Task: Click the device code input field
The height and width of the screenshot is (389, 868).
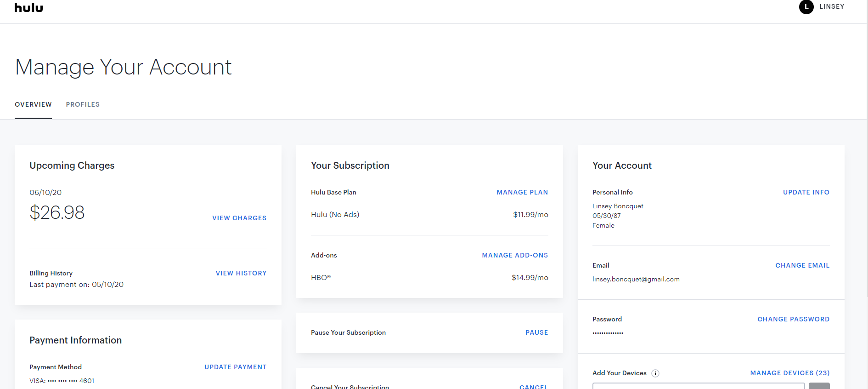Action: 699,386
